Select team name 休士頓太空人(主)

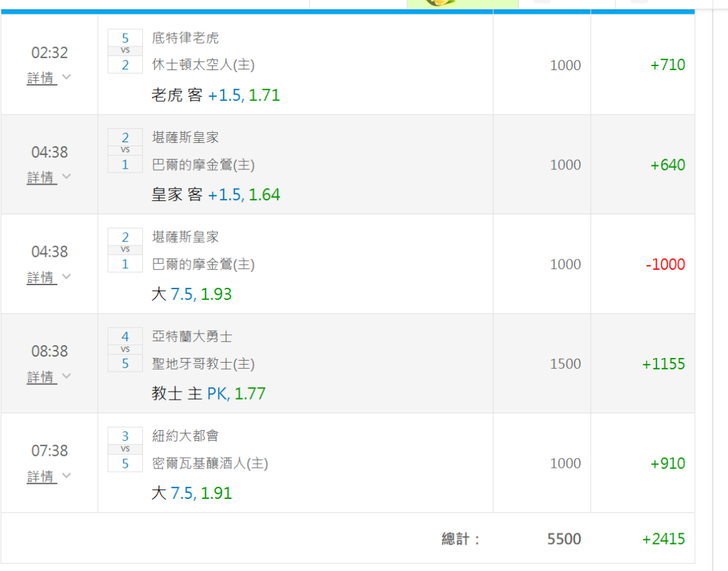coord(204,65)
